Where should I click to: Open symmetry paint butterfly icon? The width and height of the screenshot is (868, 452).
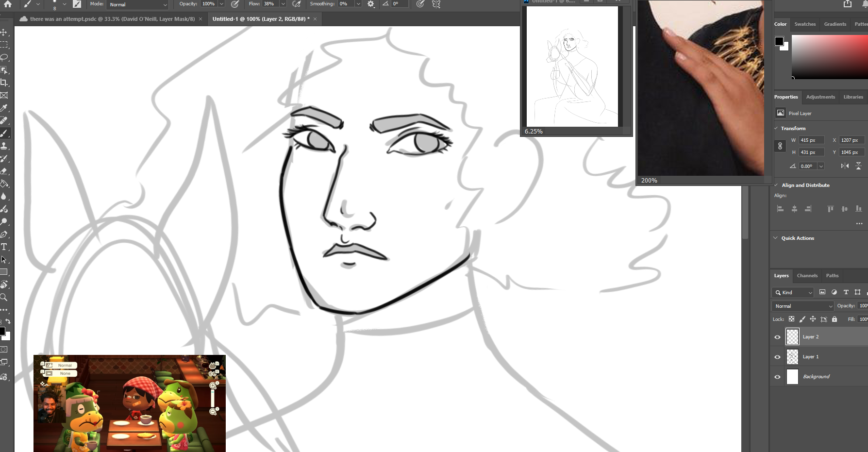point(436,4)
